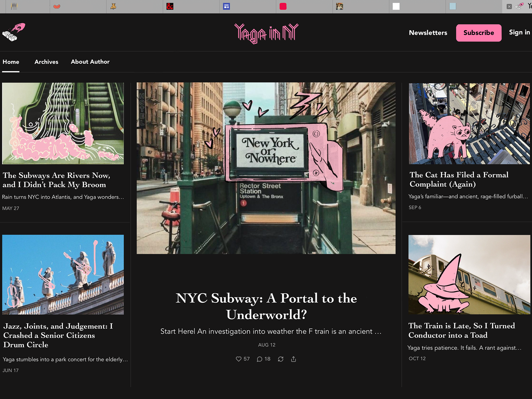Open 'Jazz, Joints, and Judgement' headline
The height and width of the screenshot is (399, 532).
pos(58,335)
